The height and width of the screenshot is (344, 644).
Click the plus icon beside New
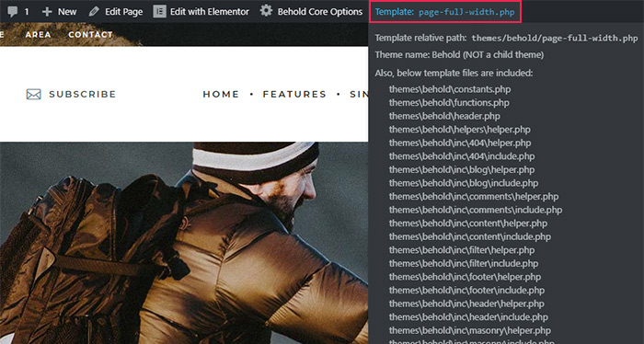[47, 11]
